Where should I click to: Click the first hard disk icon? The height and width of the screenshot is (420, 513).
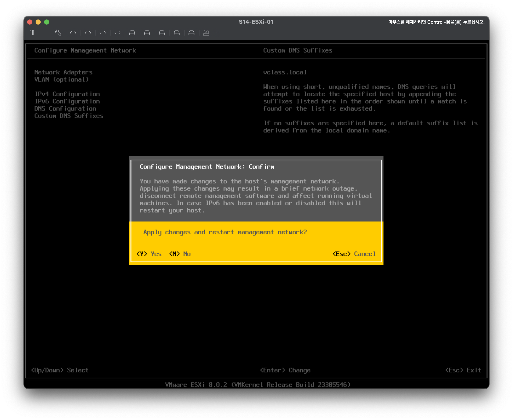pos(132,33)
